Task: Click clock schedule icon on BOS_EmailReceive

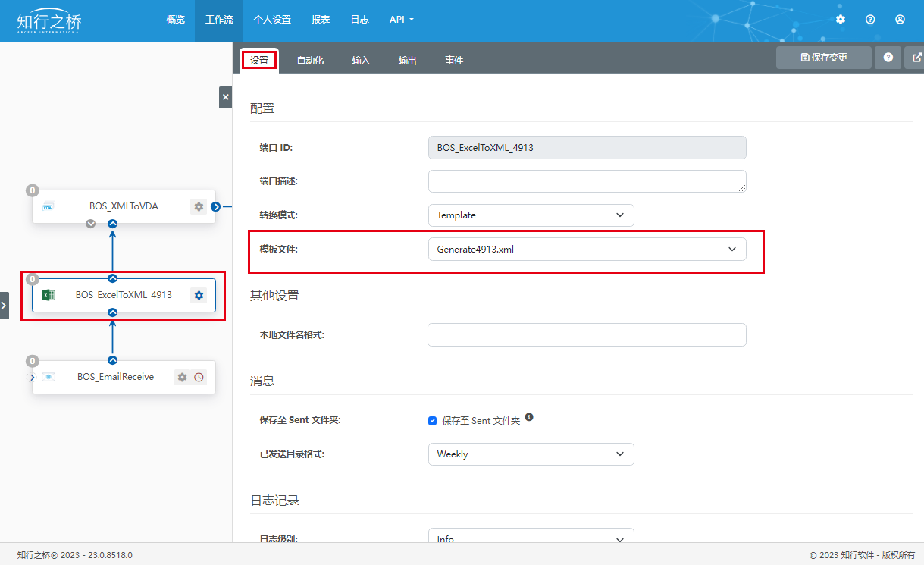Action: (x=199, y=377)
